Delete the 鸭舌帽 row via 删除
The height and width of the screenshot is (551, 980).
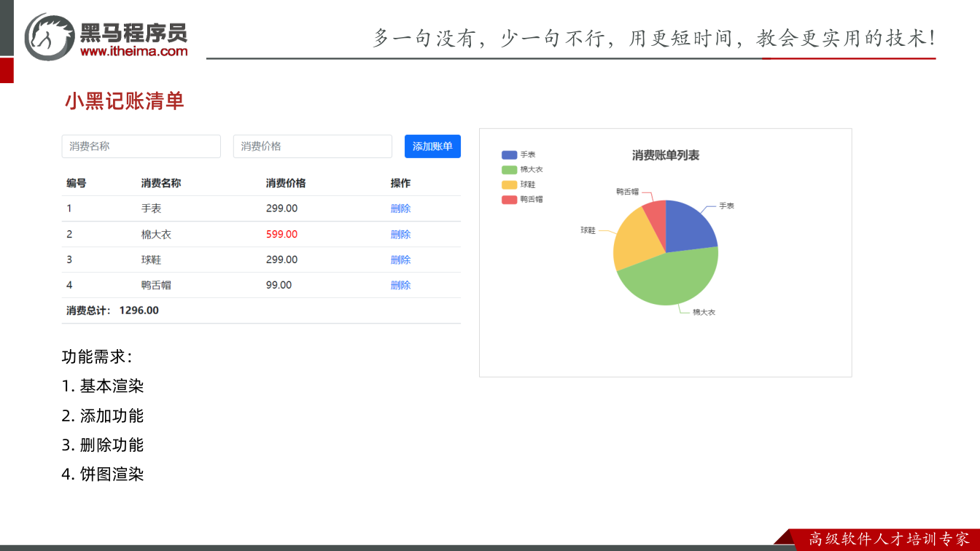[400, 285]
